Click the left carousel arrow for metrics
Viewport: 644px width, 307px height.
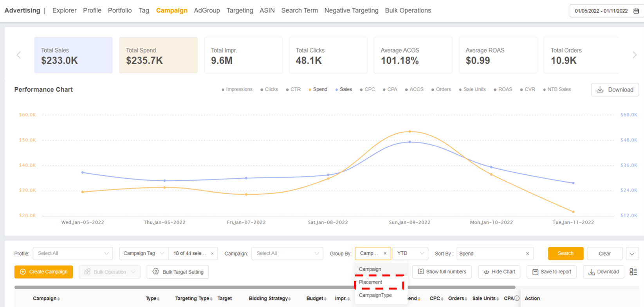pos(18,55)
